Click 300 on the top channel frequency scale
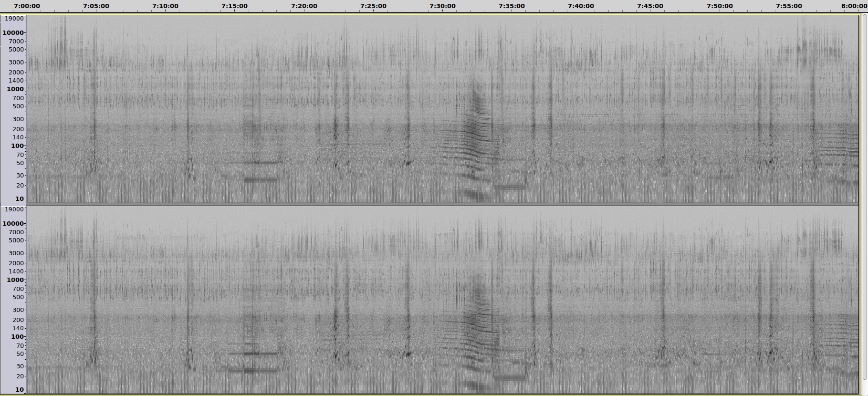This screenshot has height=396, width=868. (18, 119)
